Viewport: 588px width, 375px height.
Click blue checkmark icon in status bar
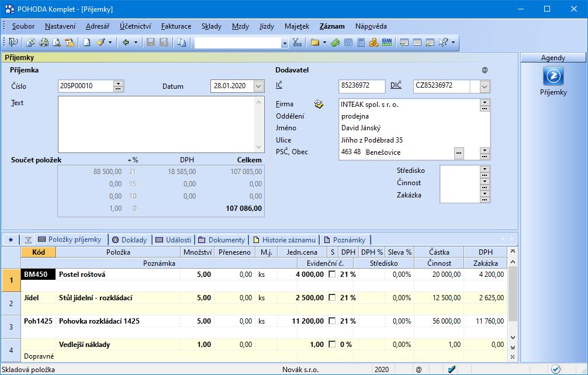click(x=452, y=369)
